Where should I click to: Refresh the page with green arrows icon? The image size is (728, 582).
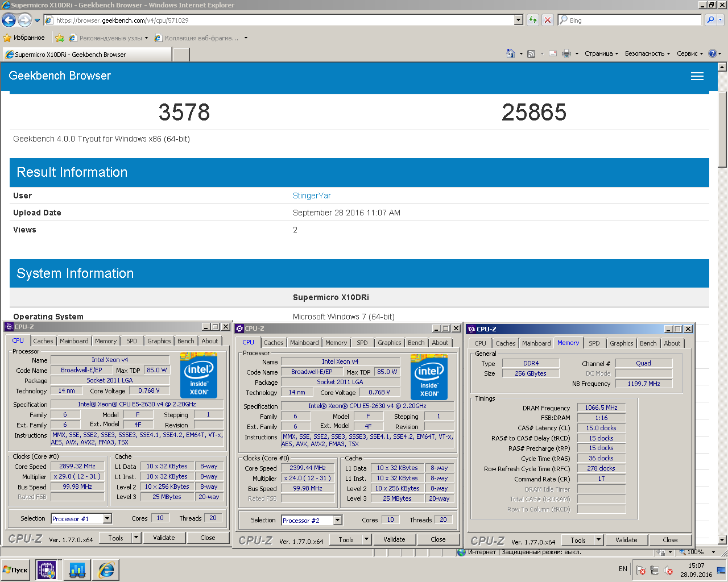tap(533, 20)
